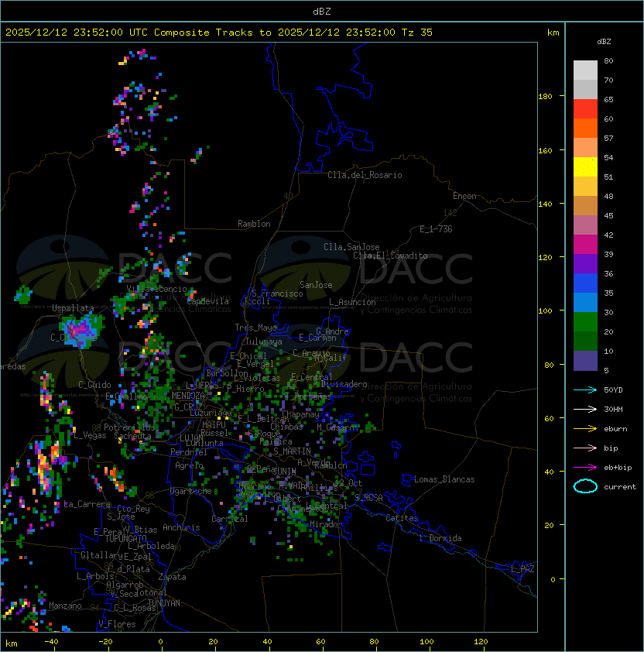Click the '30HM' legend label
This screenshot has width=644, height=652.
[x=613, y=409]
